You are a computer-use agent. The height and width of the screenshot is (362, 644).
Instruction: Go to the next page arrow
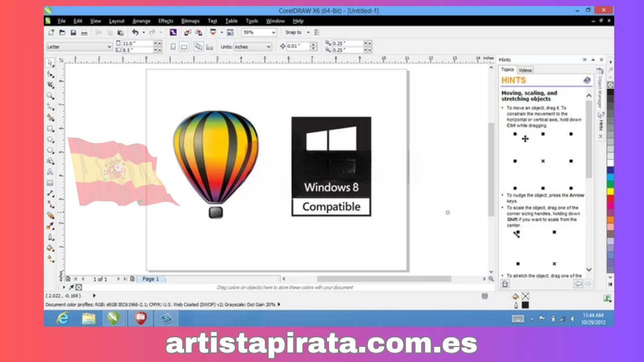pos(119,279)
